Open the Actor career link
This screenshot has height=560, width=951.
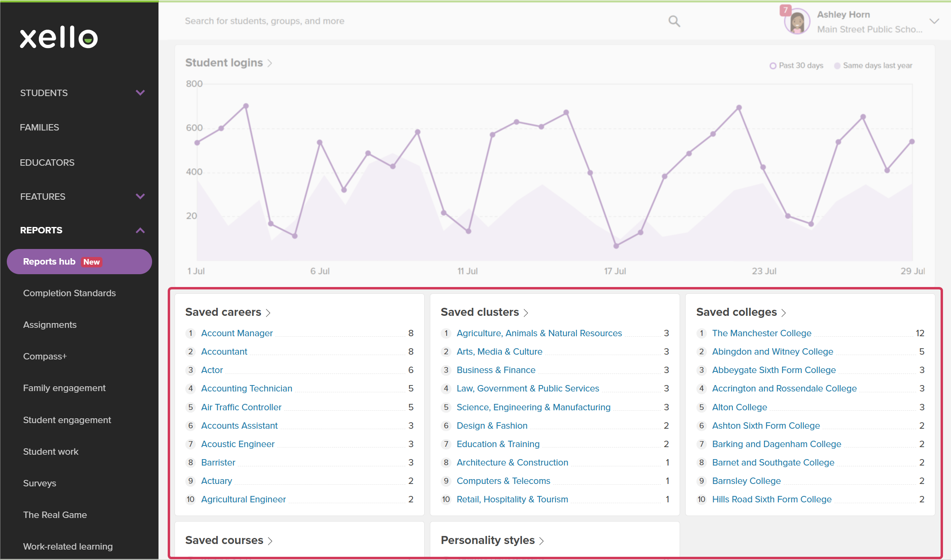(x=212, y=370)
